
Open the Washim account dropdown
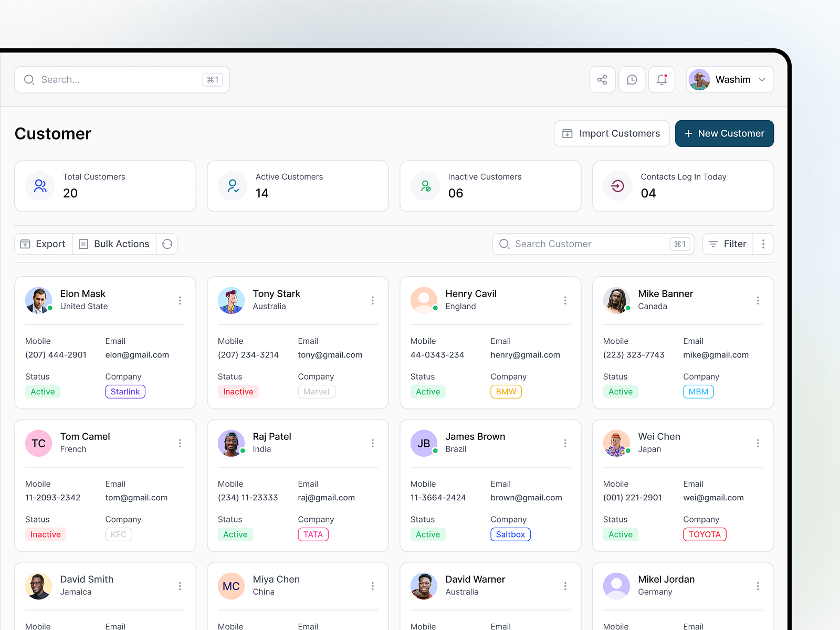click(x=729, y=79)
